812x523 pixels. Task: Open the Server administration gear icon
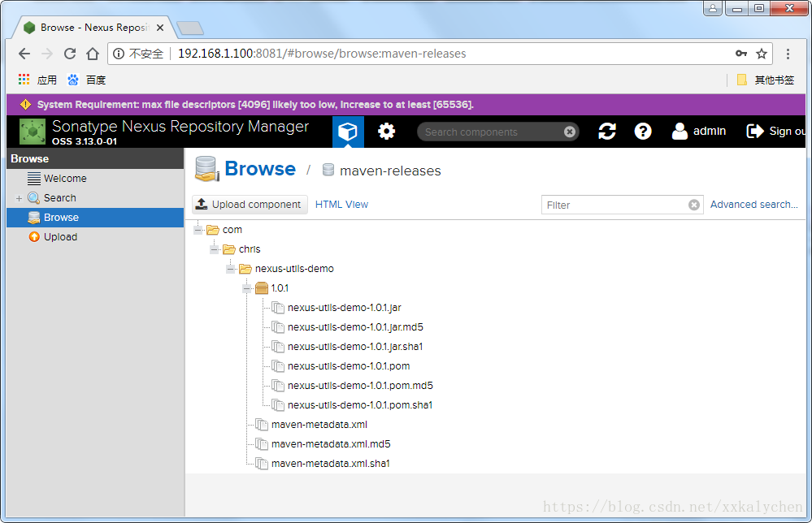coord(386,132)
